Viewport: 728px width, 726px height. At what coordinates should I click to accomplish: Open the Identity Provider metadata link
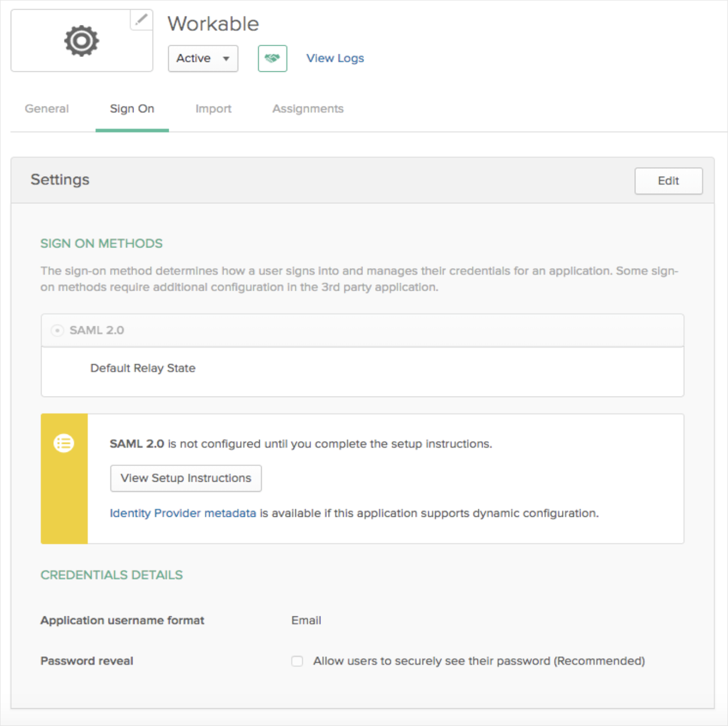[183, 513]
